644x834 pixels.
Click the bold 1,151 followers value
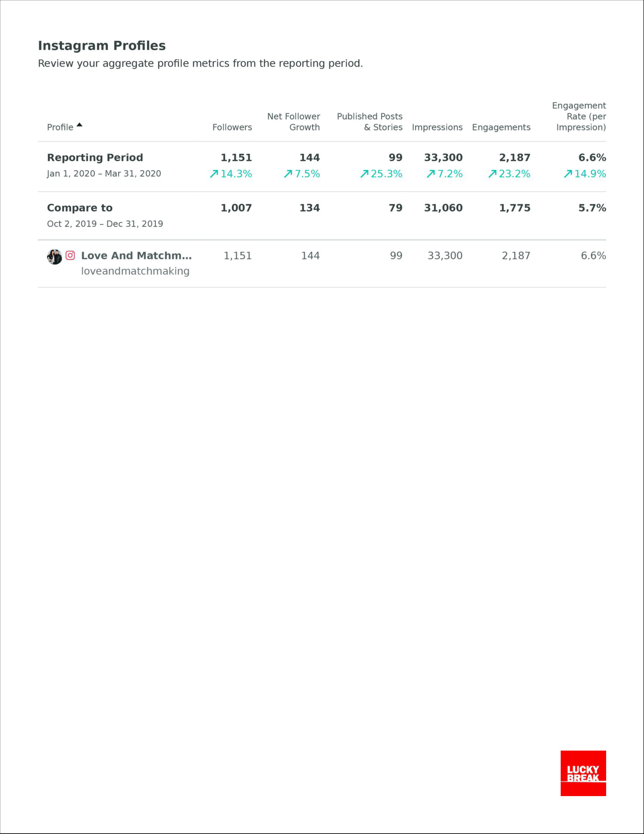236,157
